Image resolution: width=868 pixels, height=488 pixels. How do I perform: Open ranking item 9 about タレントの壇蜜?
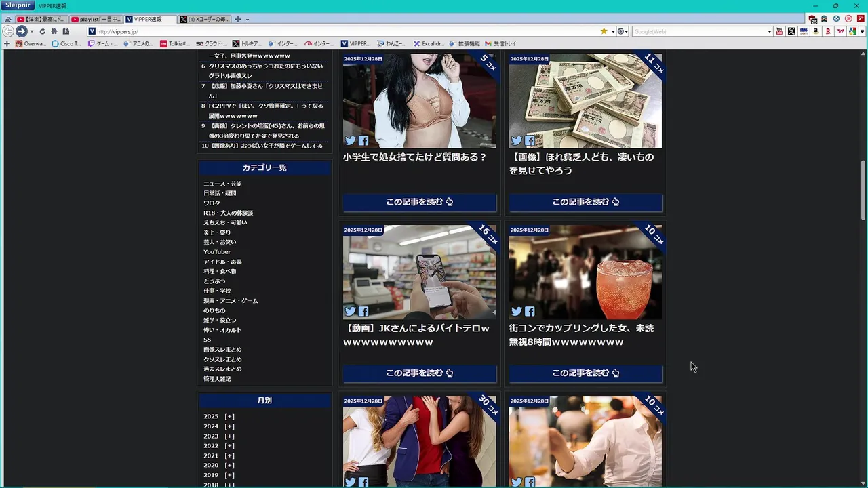tap(267, 131)
